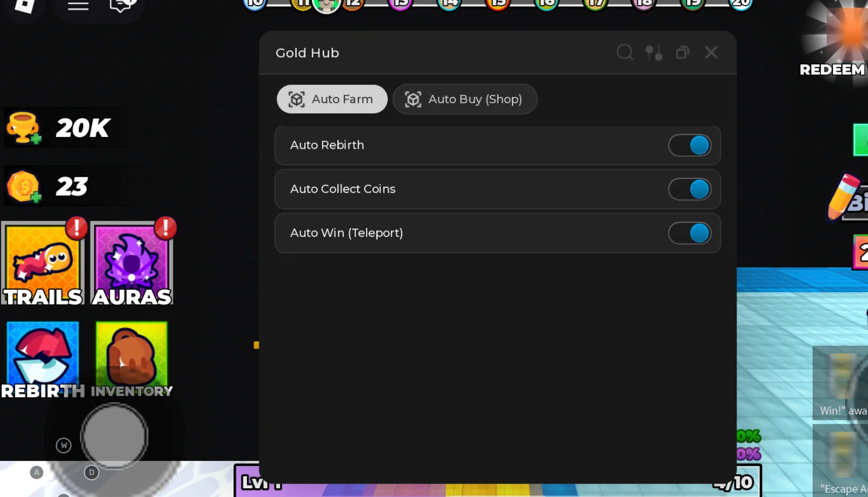868x497 pixels.
Task: Toggle Auto Collect Coins off
Action: [x=689, y=189]
